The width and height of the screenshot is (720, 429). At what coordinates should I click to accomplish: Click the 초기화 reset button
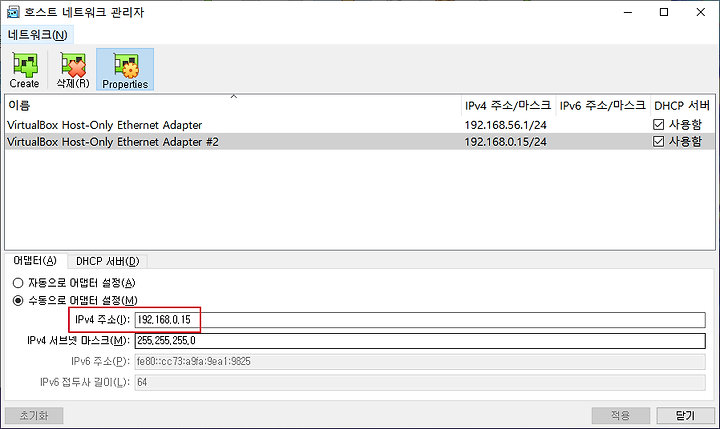[x=34, y=416]
